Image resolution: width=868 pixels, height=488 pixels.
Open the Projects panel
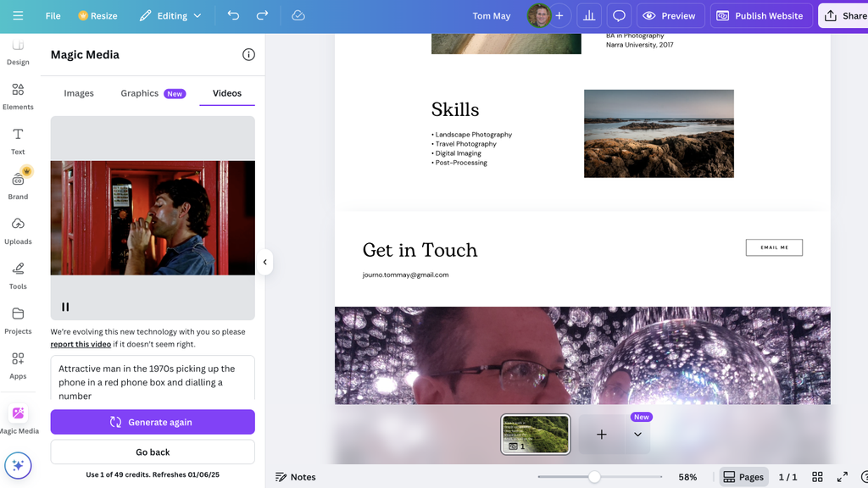click(x=17, y=319)
